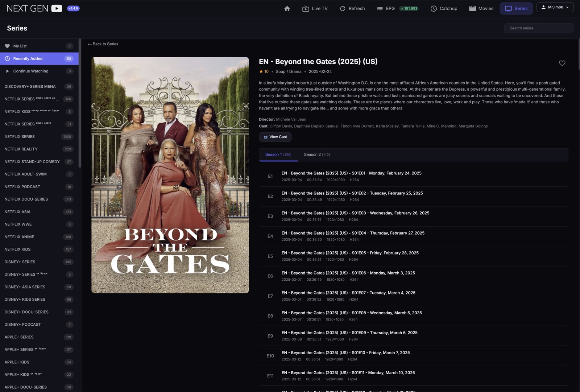The image size is (580, 392).
Task: Select APPLE+ DOCU-SERIES category
Action: coord(39,387)
